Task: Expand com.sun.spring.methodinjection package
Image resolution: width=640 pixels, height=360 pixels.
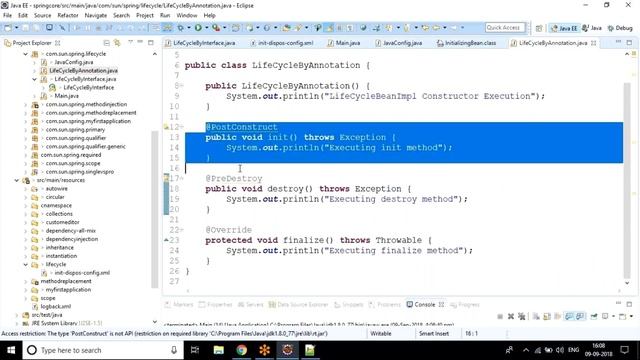Action: pyautogui.click(x=26, y=104)
